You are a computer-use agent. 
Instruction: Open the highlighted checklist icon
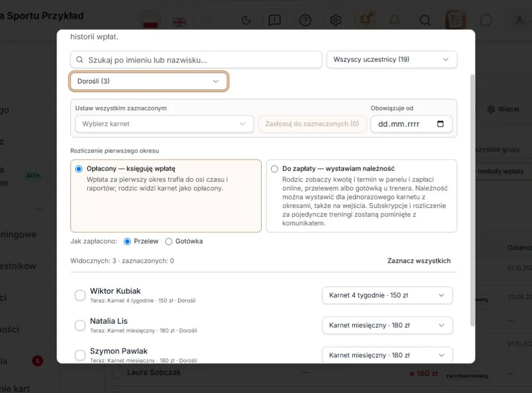pos(456,20)
